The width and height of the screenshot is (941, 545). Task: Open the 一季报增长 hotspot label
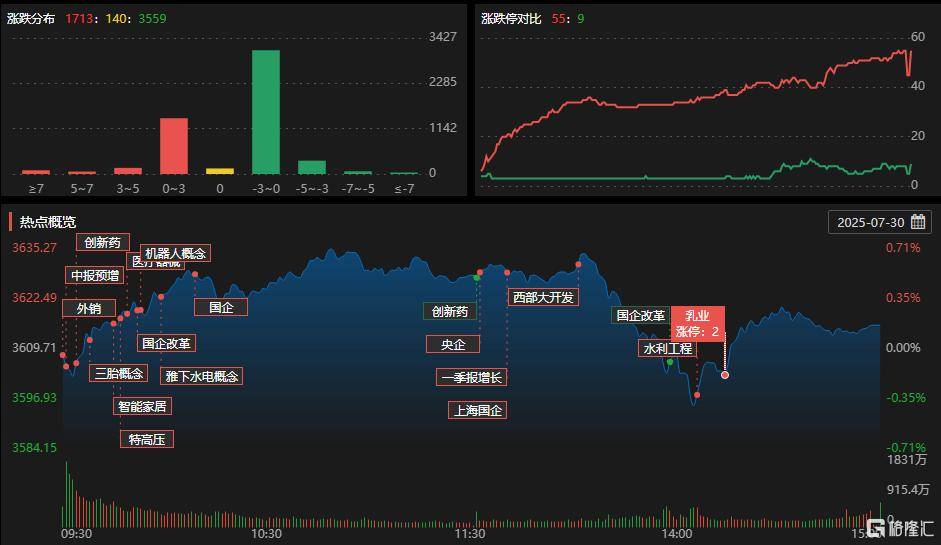point(471,377)
